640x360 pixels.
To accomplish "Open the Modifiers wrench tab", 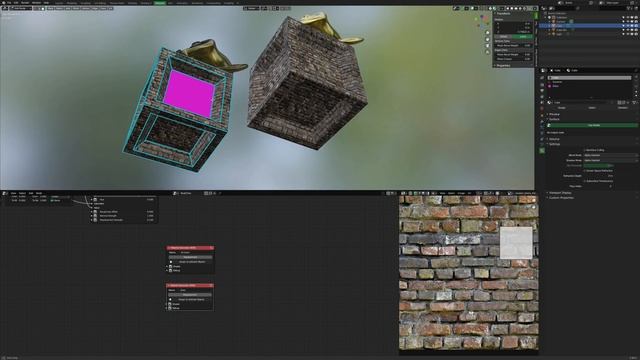I will [x=542, y=122].
